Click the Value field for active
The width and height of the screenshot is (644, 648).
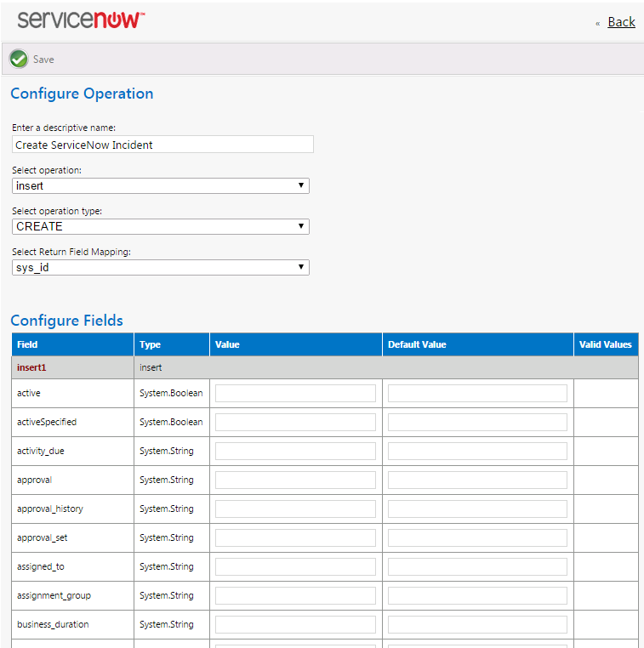coord(295,393)
